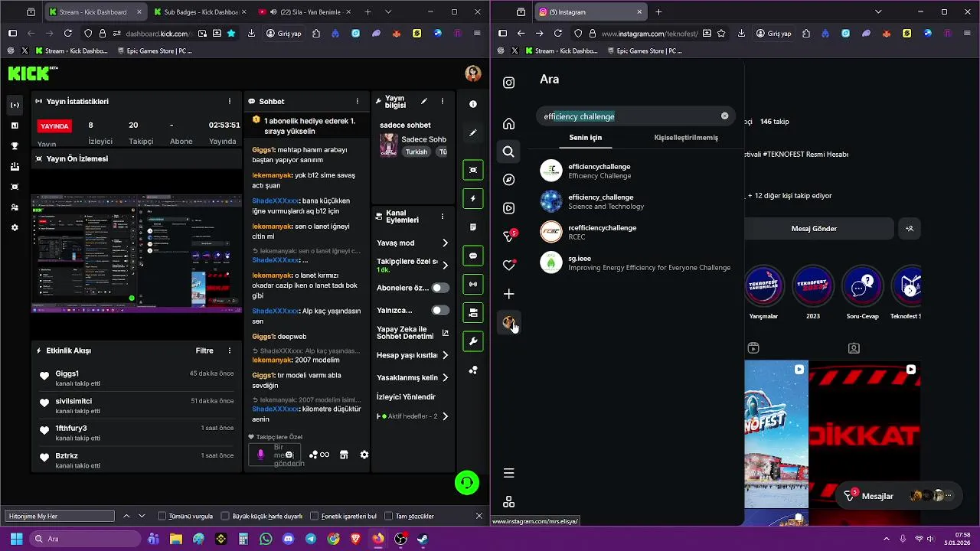Open Kick sidebar trophy page
The width and height of the screenshot is (980, 551).
[x=15, y=145]
